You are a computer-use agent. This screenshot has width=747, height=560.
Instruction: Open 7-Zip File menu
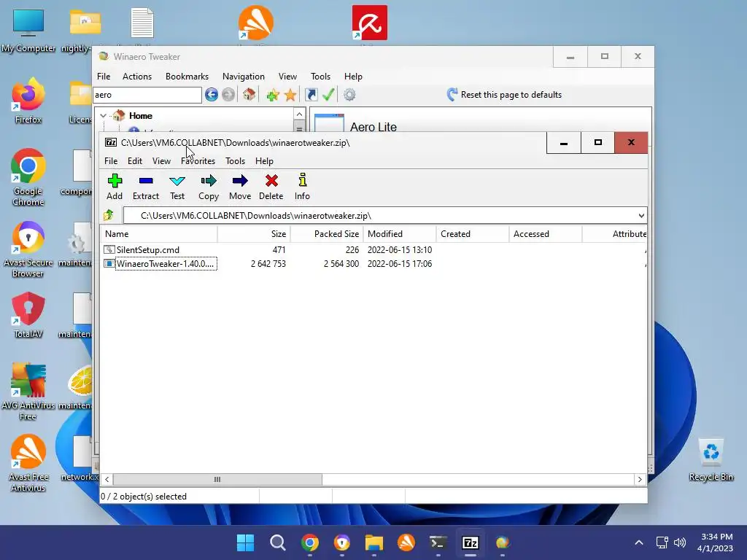pos(111,161)
